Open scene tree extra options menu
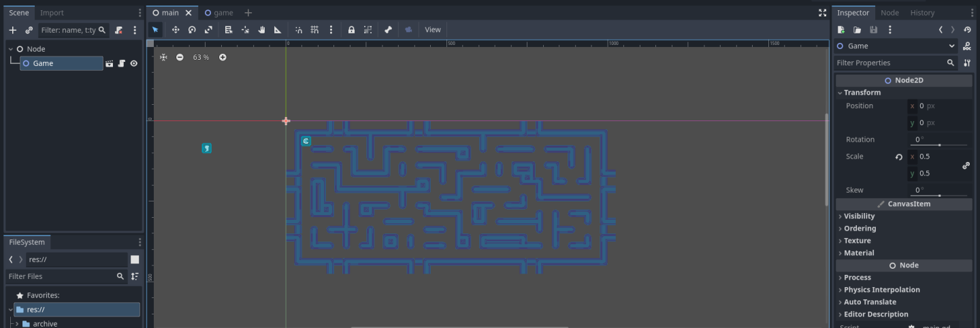This screenshot has height=328, width=980. (135, 30)
